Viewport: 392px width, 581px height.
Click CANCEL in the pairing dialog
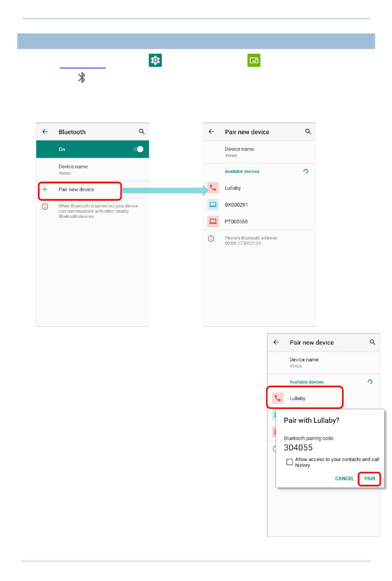[345, 479]
